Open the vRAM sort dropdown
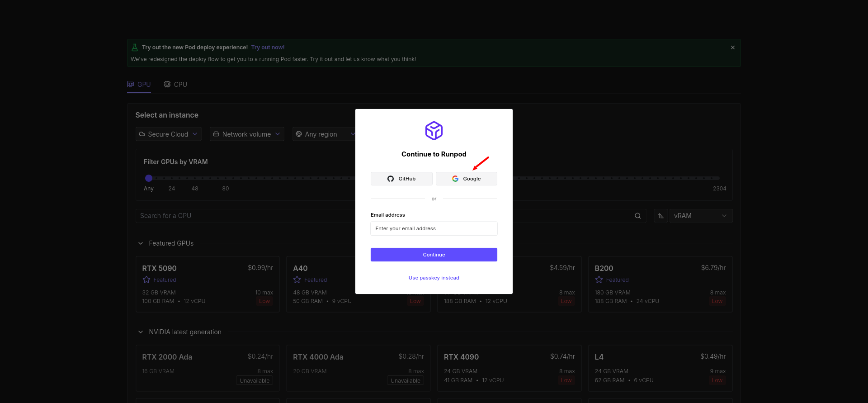 coord(701,216)
